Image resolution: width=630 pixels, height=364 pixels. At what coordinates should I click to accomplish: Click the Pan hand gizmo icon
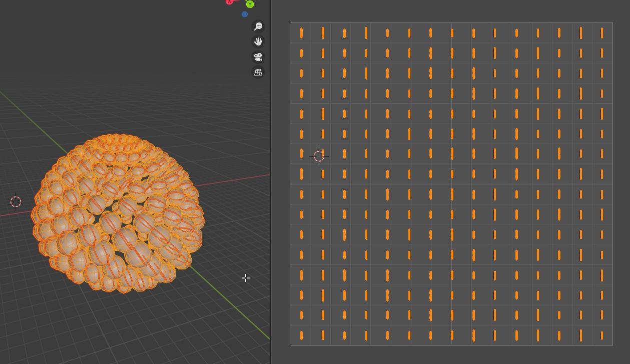(x=258, y=41)
